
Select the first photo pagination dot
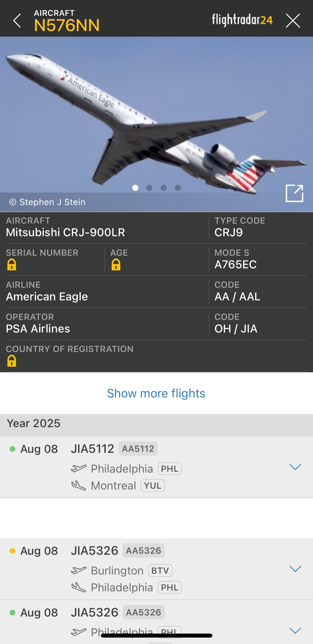coord(135,188)
